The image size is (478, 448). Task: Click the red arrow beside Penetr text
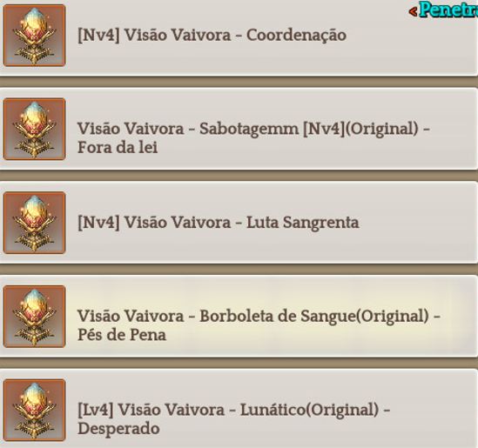[x=413, y=11]
